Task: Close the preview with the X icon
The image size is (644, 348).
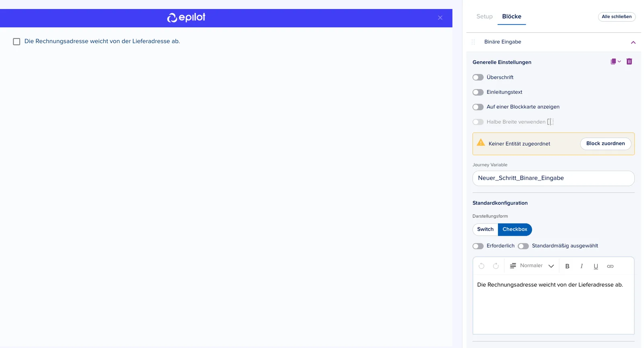Action: [x=440, y=18]
